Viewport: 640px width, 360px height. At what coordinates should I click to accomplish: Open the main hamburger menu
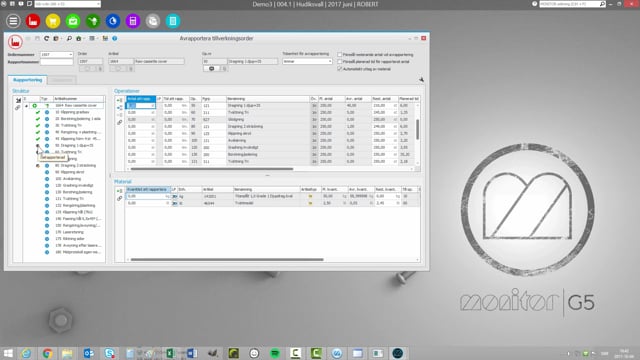[x=13, y=21]
